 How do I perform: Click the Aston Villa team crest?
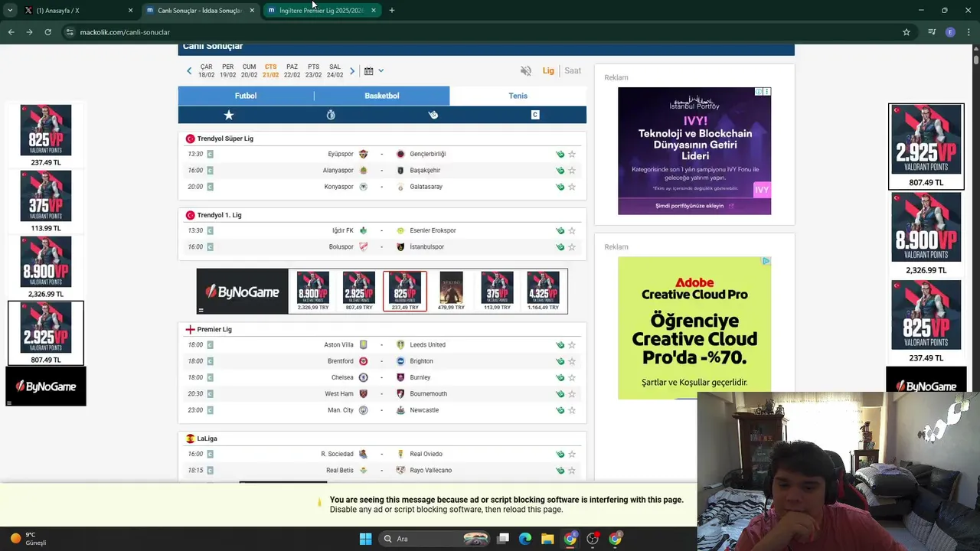tap(364, 345)
